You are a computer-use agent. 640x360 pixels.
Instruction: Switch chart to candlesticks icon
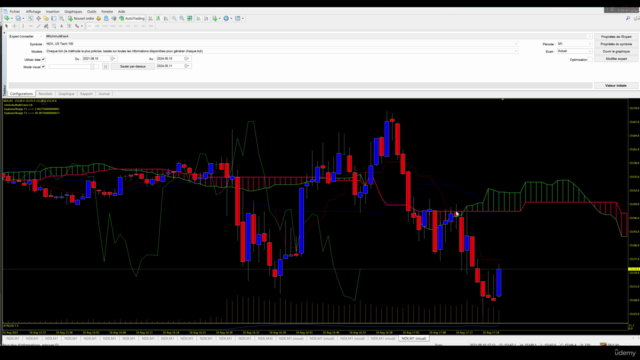click(x=158, y=18)
